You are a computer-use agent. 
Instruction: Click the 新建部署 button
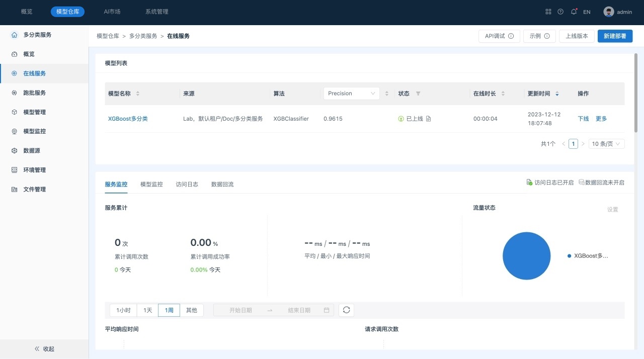point(615,36)
